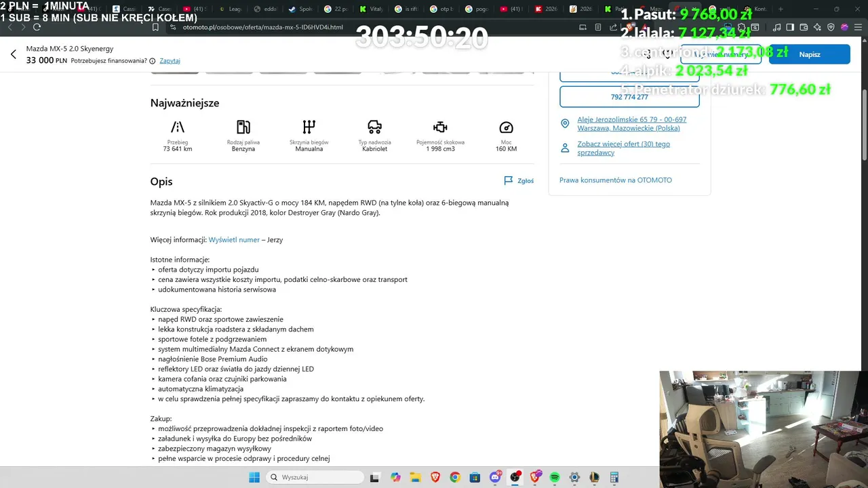This screenshot has height=488, width=868.
Task: Click the seller person icon
Action: click(565, 148)
